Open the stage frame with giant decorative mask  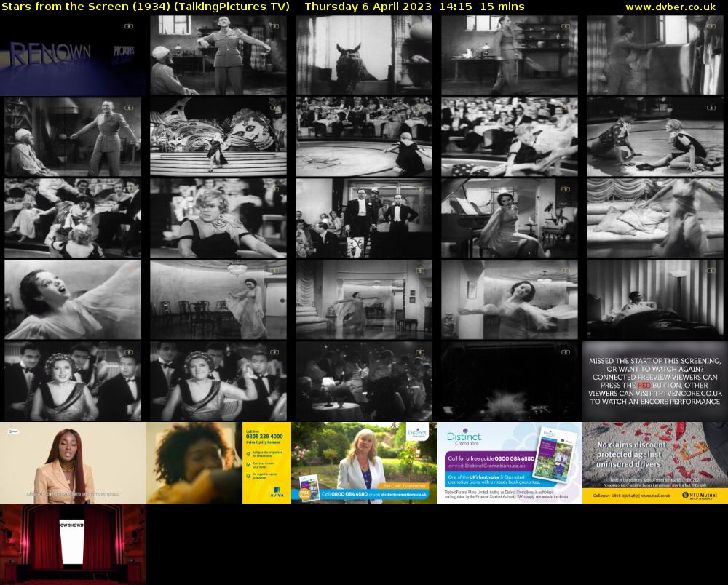(218, 137)
